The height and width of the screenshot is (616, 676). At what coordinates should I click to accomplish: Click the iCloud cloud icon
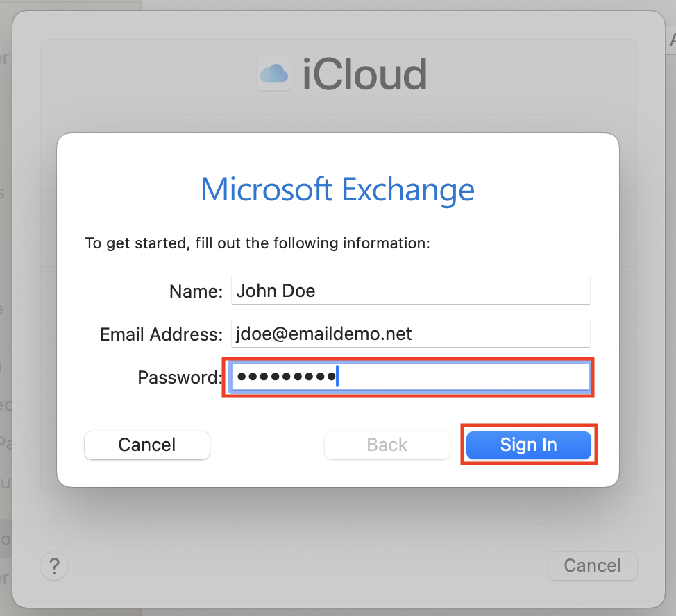point(273,74)
